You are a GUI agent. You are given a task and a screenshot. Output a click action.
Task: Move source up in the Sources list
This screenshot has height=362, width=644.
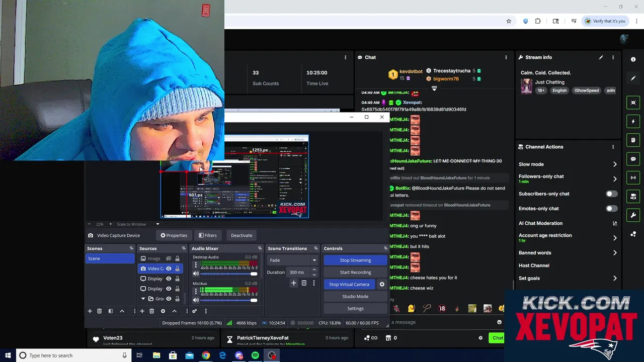click(x=174, y=311)
